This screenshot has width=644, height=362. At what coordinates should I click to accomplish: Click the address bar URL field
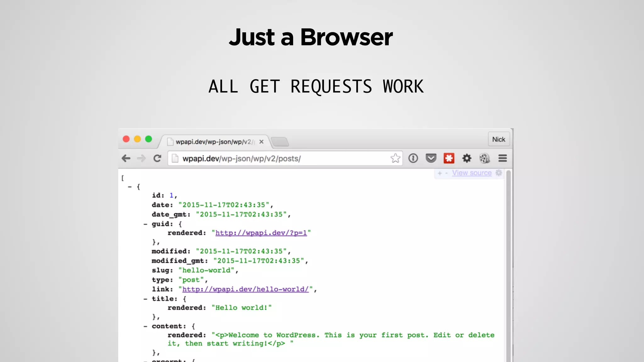coord(285,158)
